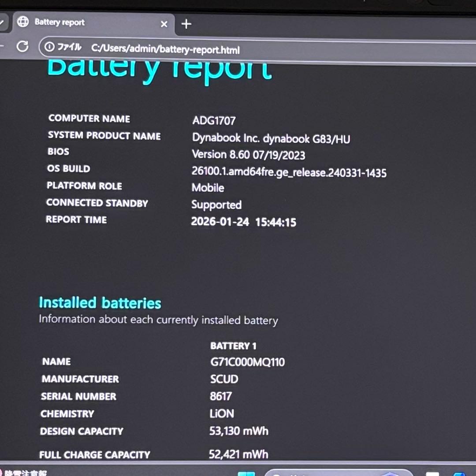Viewport: 476px width, 476px height.
Task: Click the DESIGN CAPACITY value 53,130 mWh
Action: click(x=238, y=431)
